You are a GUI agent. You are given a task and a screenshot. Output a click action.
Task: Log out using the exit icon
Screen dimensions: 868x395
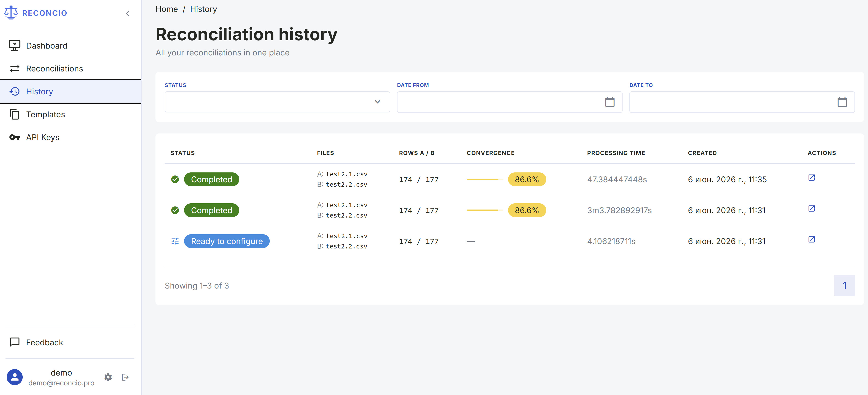(125, 377)
